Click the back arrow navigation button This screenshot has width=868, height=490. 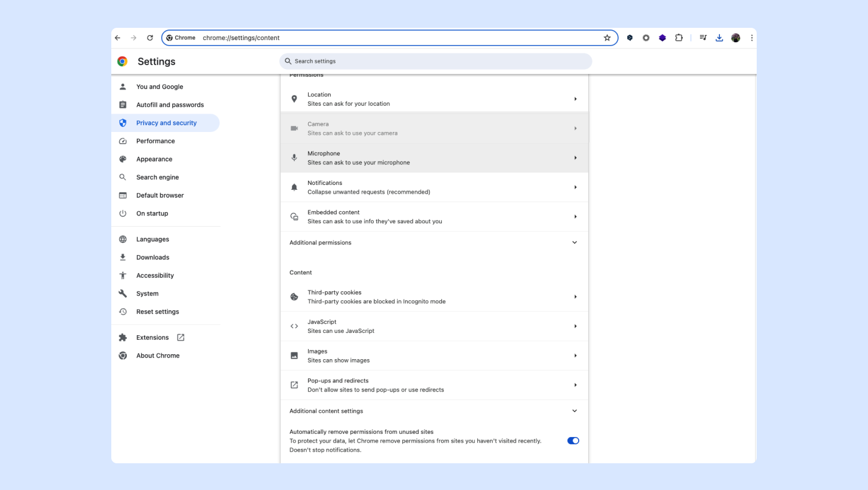click(x=117, y=38)
